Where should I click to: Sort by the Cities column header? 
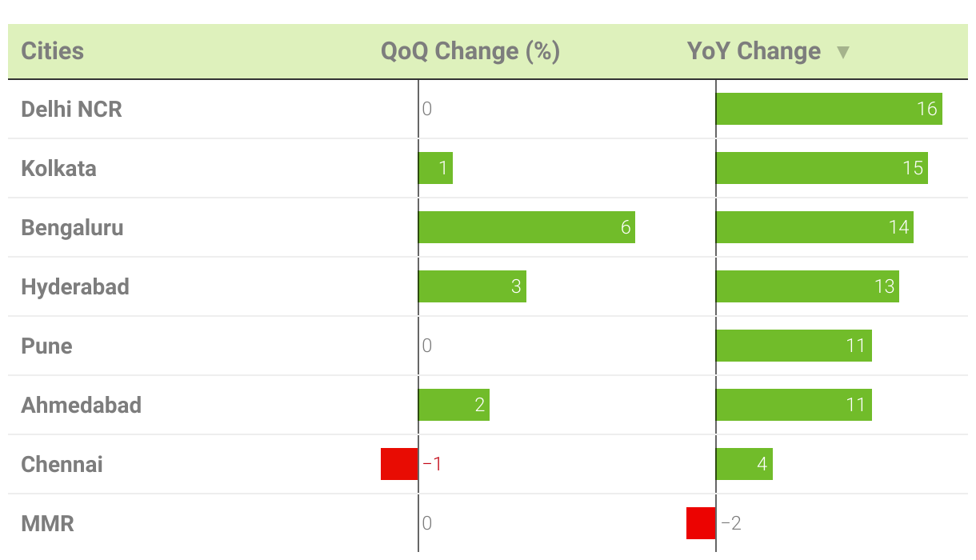pyautogui.click(x=52, y=51)
